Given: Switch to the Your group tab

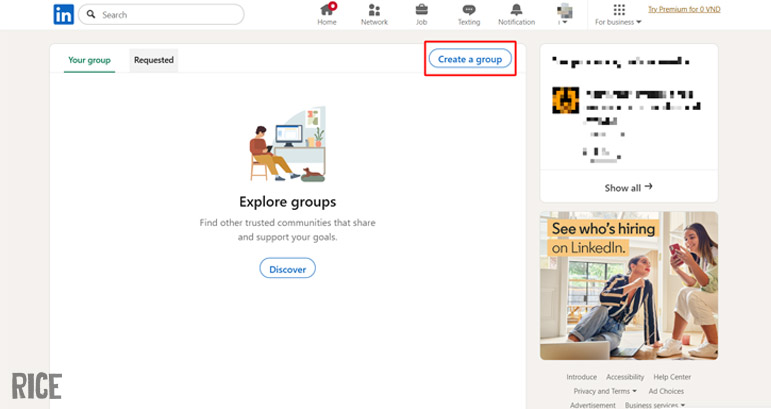Looking at the screenshot, I should (89, 60).
